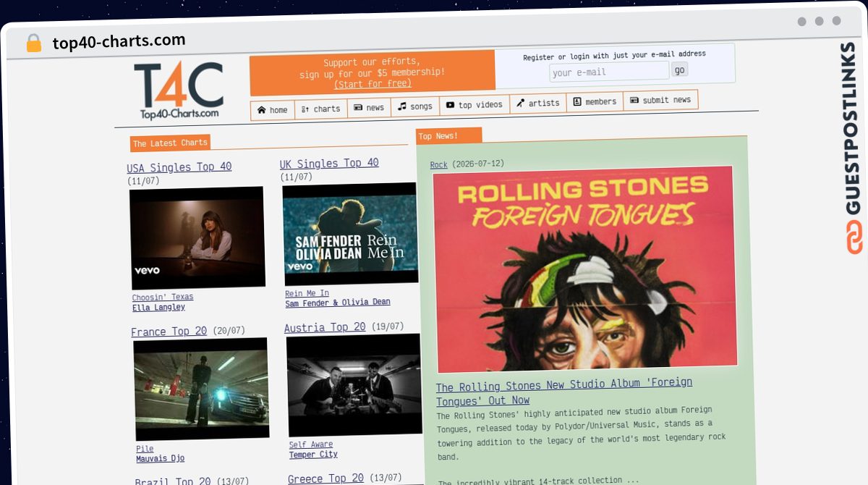Click the Ella Langley artist link
The image size is (868, 485).
tap(158, 307)
